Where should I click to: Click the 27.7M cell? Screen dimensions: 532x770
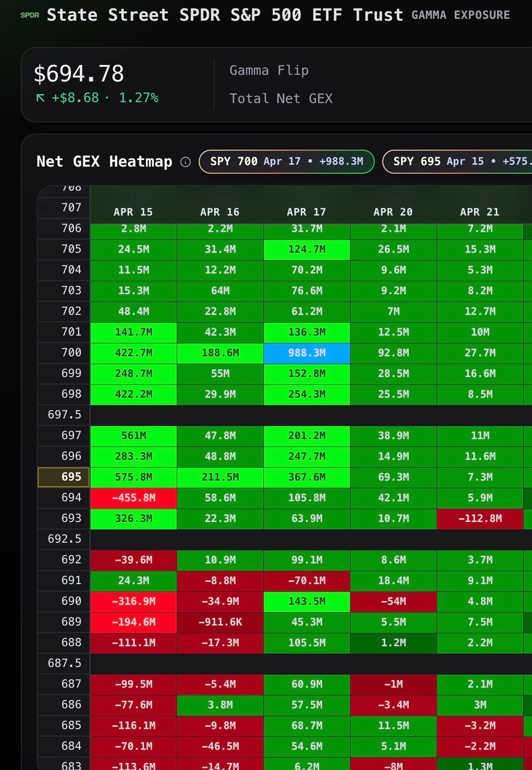(x=480, y=353)
